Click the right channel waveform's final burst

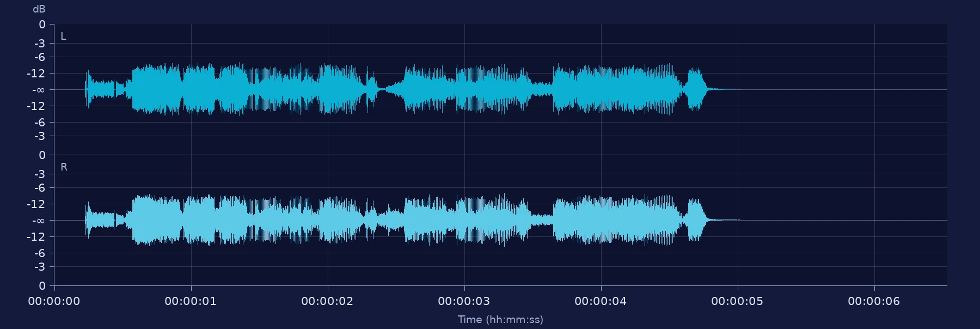(696, 220)
